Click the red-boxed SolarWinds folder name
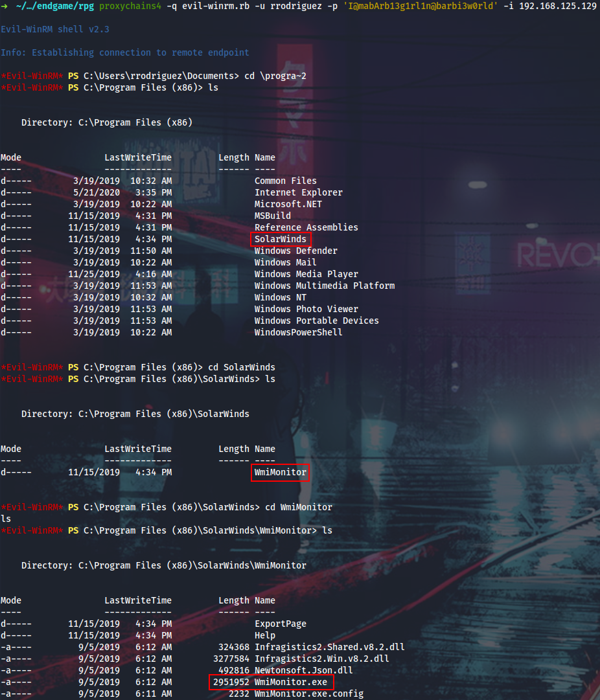This screenshot has width=600, height=700. (x=281, y=240)
